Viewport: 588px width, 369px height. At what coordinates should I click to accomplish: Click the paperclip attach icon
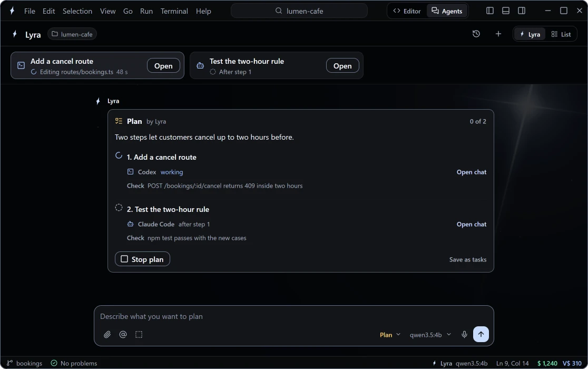pos(107,335)
